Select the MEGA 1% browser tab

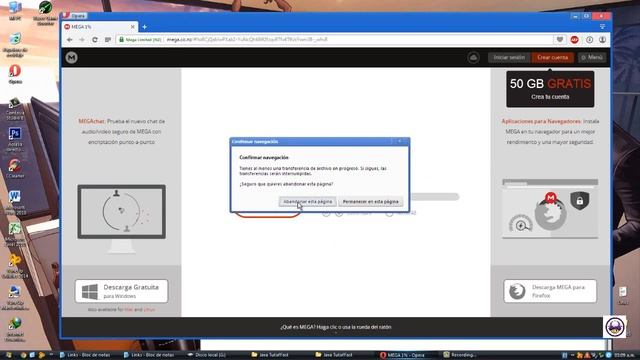click(x=99, y=27)
